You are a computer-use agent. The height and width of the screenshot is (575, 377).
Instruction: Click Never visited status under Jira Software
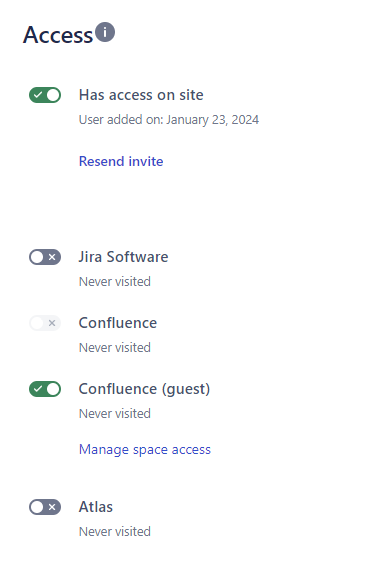coord(115,282)
